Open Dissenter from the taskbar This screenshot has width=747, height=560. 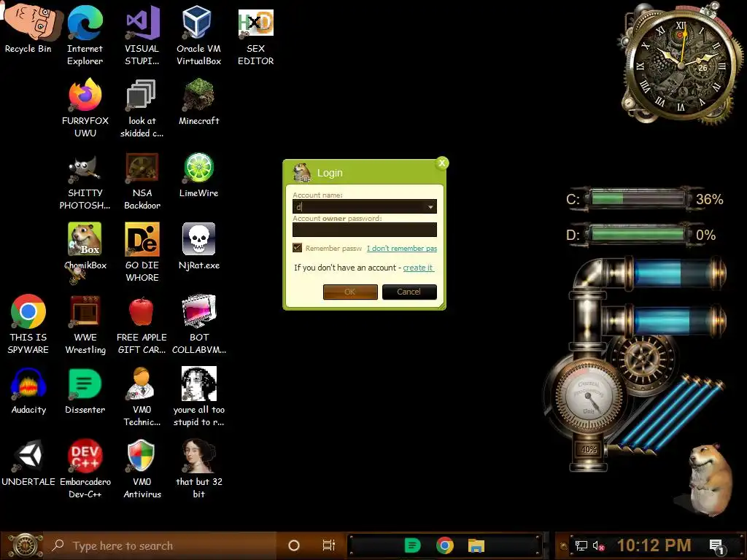[x=413, y=545]
